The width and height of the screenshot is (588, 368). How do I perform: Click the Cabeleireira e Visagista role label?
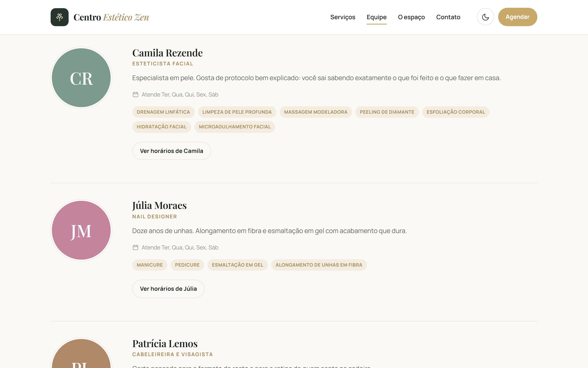pyautogui.click(x=173, y=354)
